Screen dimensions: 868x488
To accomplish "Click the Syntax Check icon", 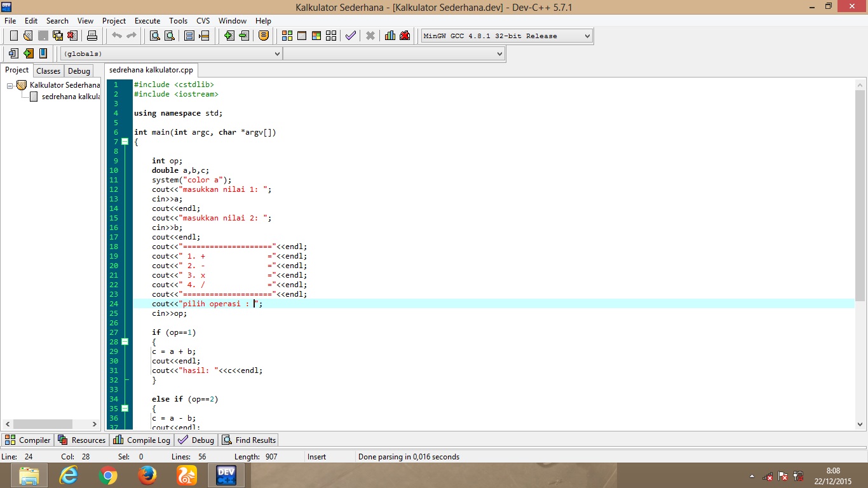I will 350,36.
